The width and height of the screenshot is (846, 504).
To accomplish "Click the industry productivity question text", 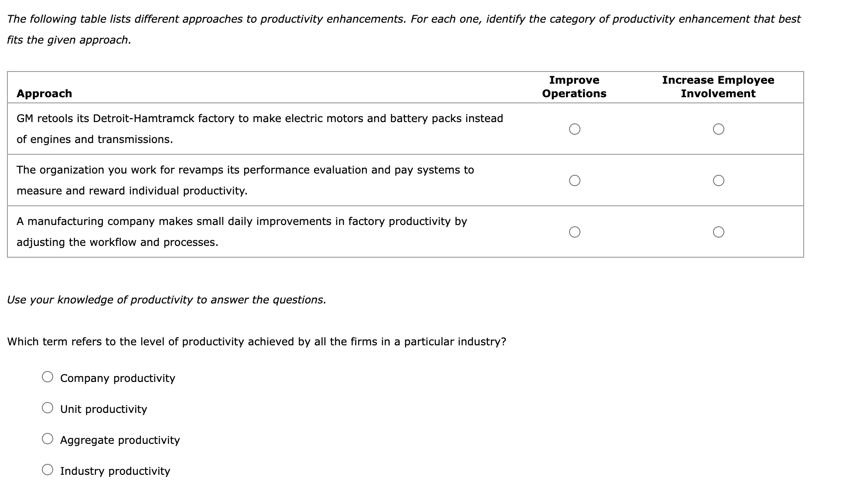I will pyautogui.click(x=256, y=342).
